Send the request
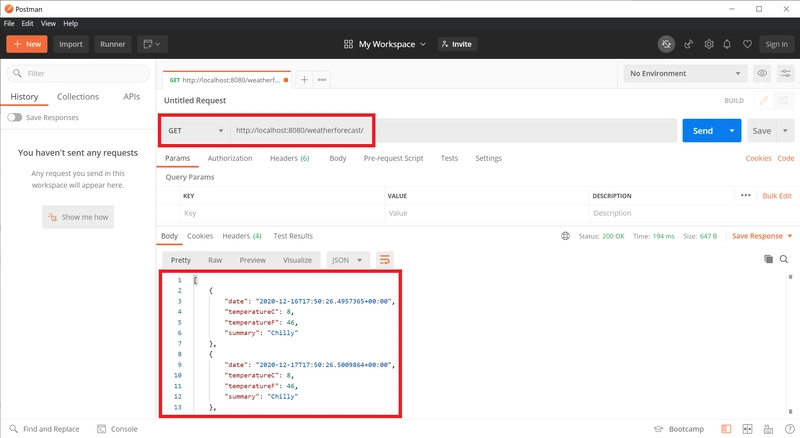800x438 pixels. [x=703, y=131]
